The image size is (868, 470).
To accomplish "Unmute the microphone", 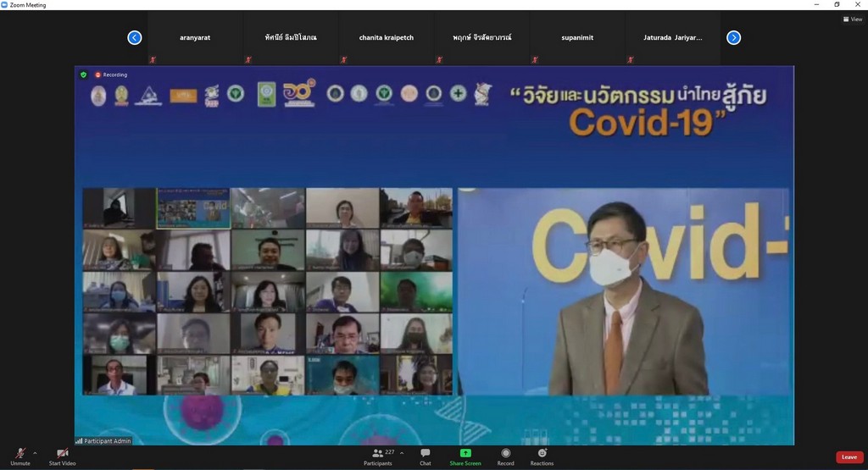I will [19, 456].
